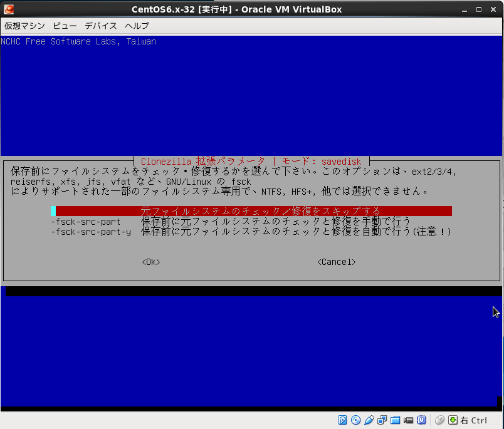Click the network adapters status icon
Screen dimensions: 504x429
click(x=382, y=420)
